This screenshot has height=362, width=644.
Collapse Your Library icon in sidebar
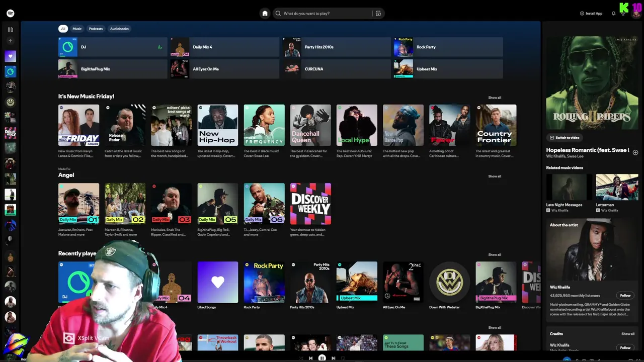(10, 30)
